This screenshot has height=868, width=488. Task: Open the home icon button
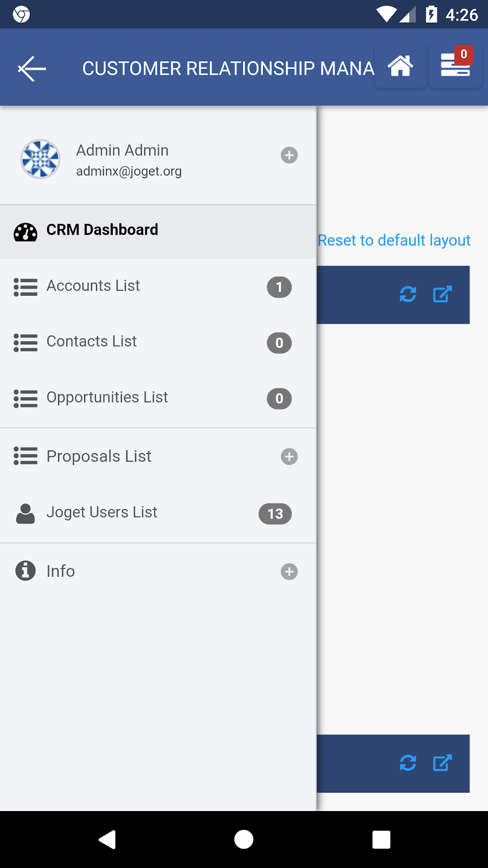point(400,67)
